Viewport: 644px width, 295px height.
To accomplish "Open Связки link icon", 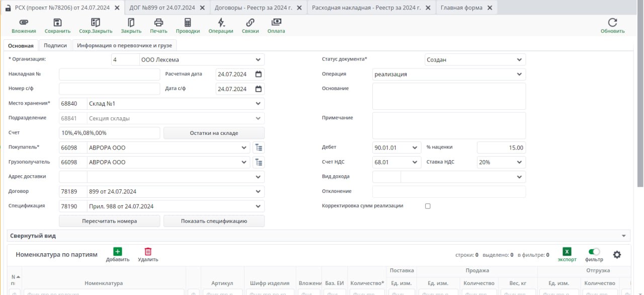I will tap(250, 23).
